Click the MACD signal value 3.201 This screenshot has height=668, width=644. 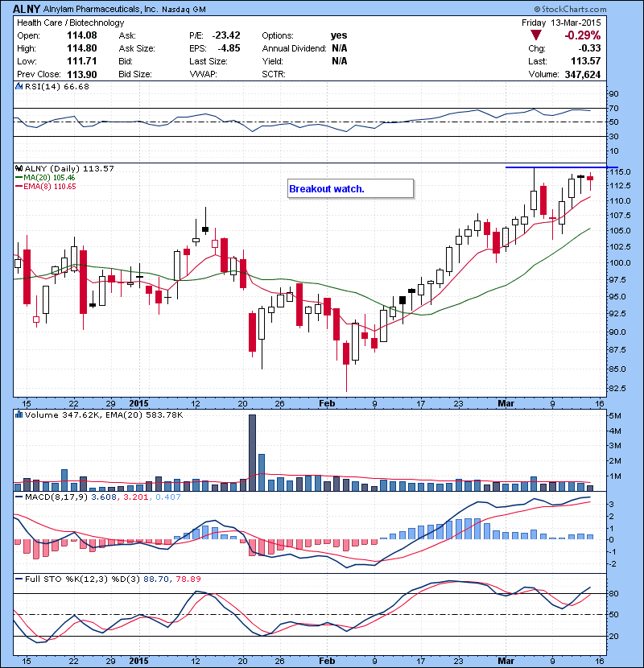coord(135,497)
